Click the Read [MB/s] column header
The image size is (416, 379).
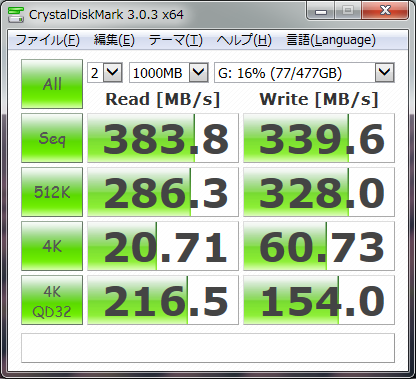pyautogui.click(x=163, y=99)
